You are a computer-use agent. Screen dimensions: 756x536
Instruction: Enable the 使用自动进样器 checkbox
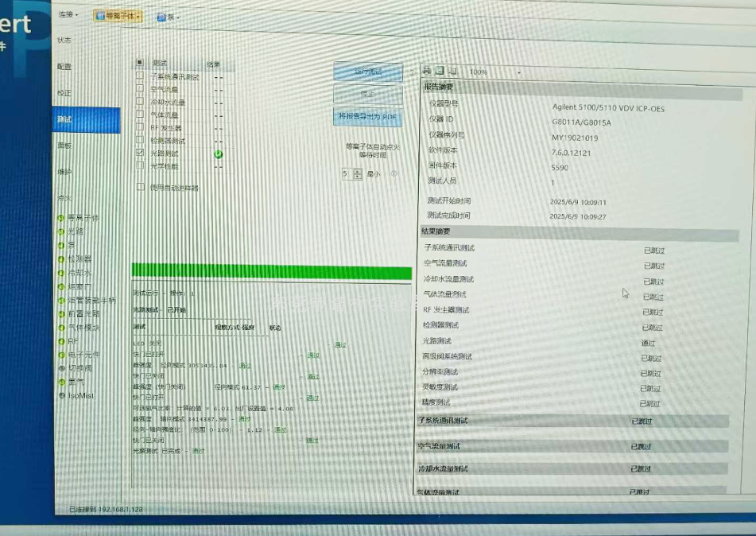pyautogui.click(x=140, y=188)
